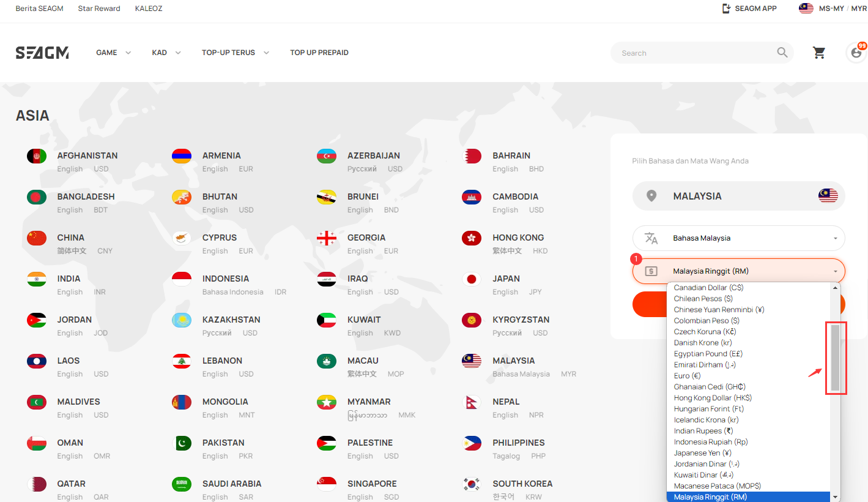Click the Bhutan flag icon
The height and width of the screenshot is (502, 868).
tap(182, 197)
